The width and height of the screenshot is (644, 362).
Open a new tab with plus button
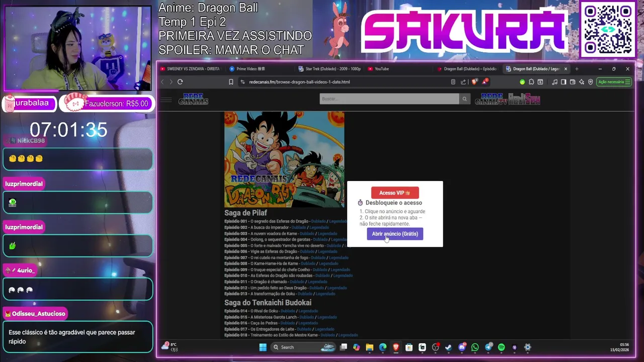[x=577, y=69]
